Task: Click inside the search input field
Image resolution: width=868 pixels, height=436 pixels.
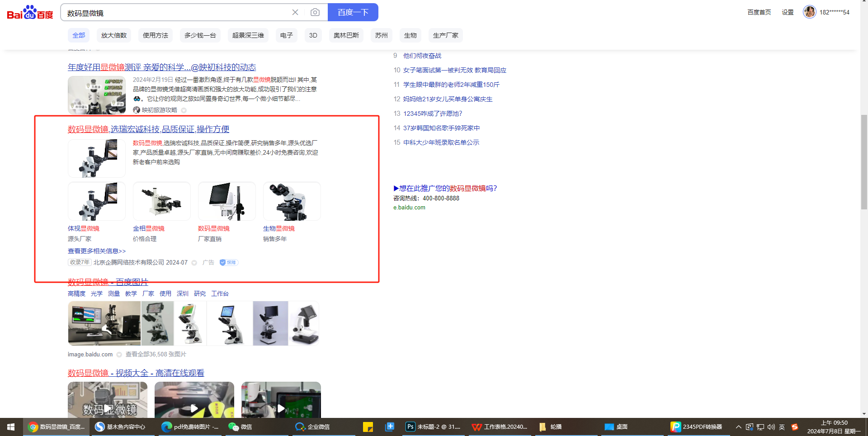Action: pyautogui.click(x=176, y=13)
